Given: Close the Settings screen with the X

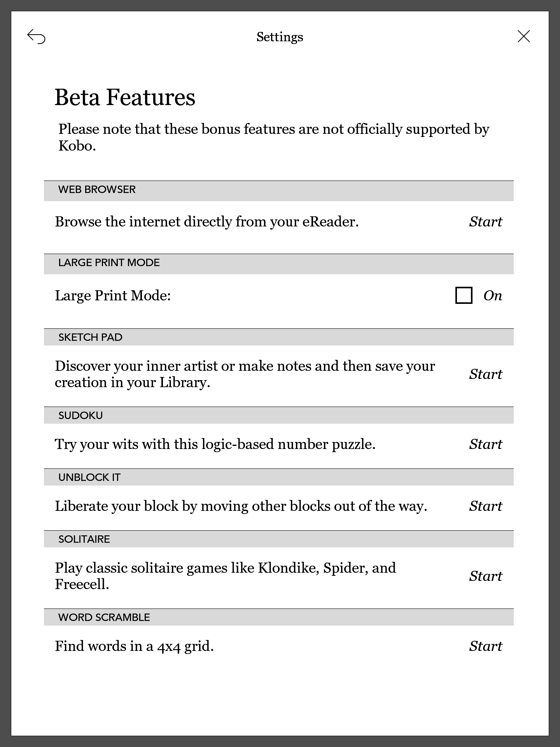Looking at the screenshot, I should coord(523,37).
